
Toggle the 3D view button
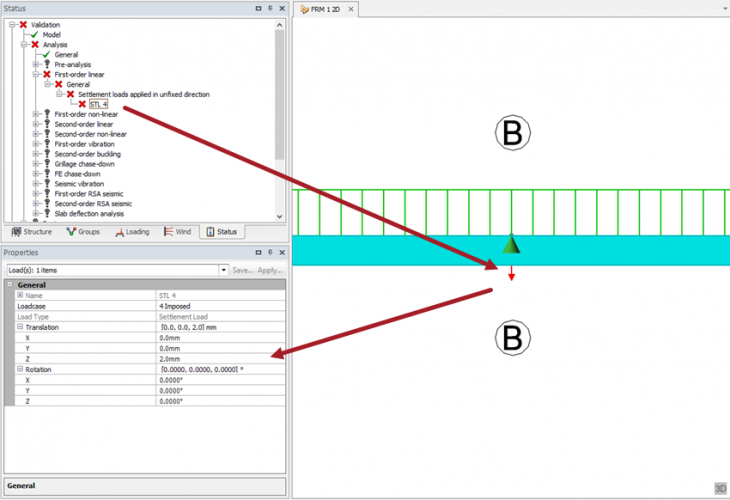[720, 488]
